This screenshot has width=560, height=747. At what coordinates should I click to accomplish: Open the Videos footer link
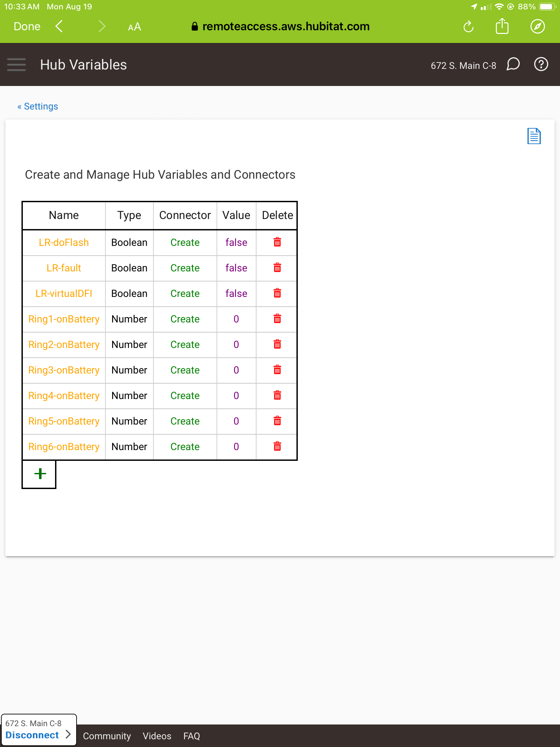click(x=157, y=736)
